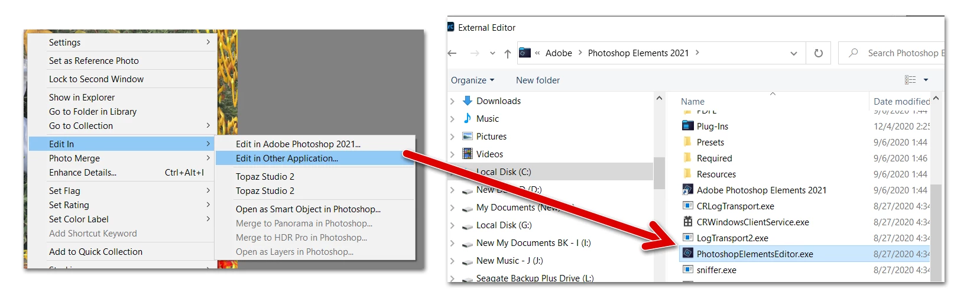Image resolution: width=980 pixels, height=298 pixels.
Task: Select CRWindowsClientService.exe file
Action: (752, 222)
